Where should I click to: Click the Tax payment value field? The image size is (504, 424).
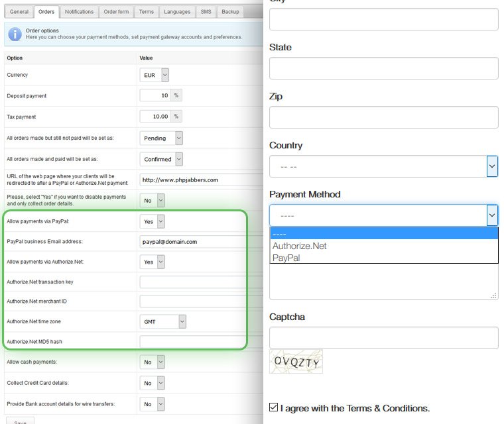[x=155, y=117]
